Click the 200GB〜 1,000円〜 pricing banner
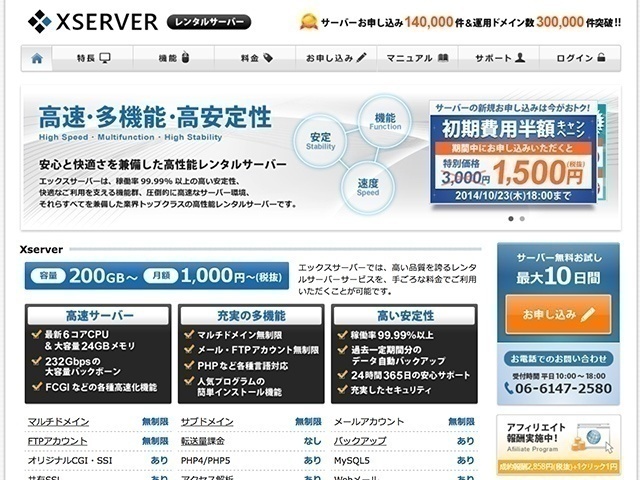 coord(157,276)
